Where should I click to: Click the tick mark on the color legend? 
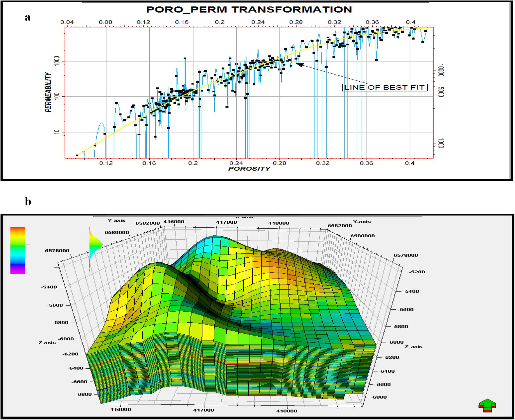click(28, 244)
